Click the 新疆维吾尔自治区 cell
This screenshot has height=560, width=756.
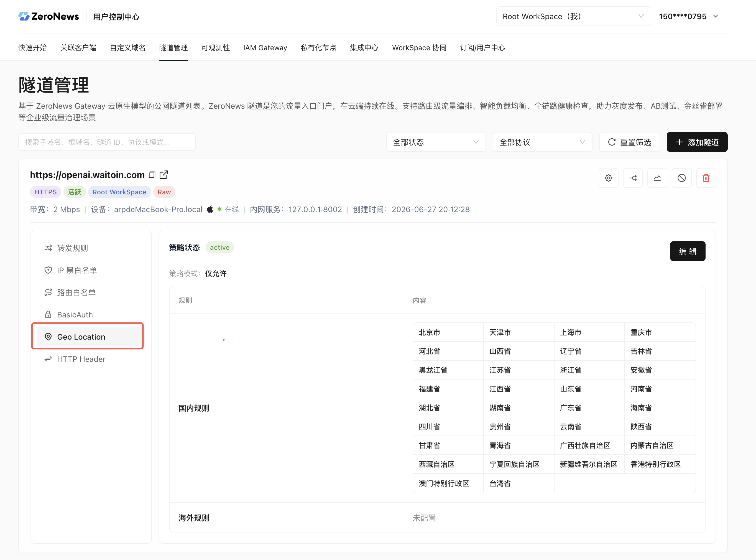589,464
